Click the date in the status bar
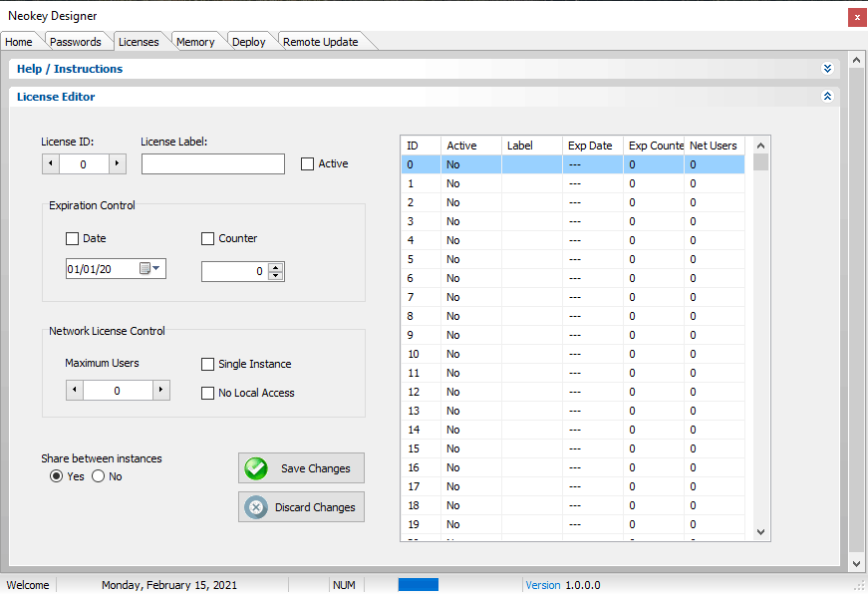 [169, 585]
